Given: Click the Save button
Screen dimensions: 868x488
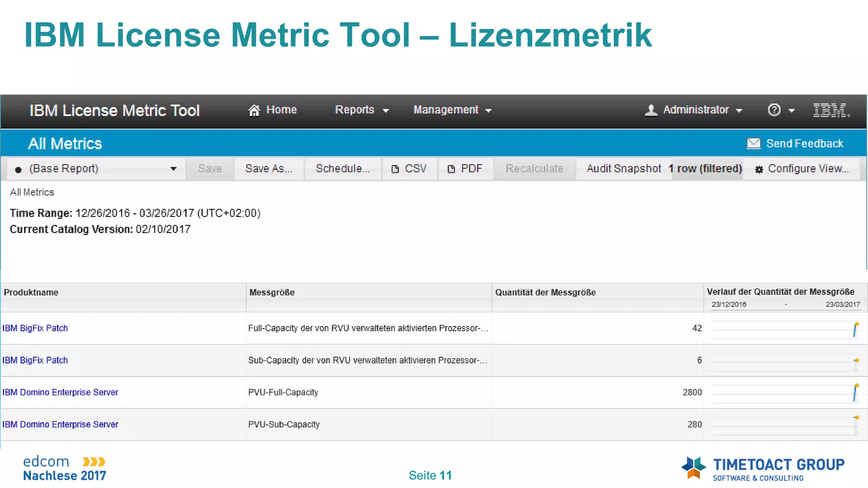Looking at the screenshot, I should 210,169.
